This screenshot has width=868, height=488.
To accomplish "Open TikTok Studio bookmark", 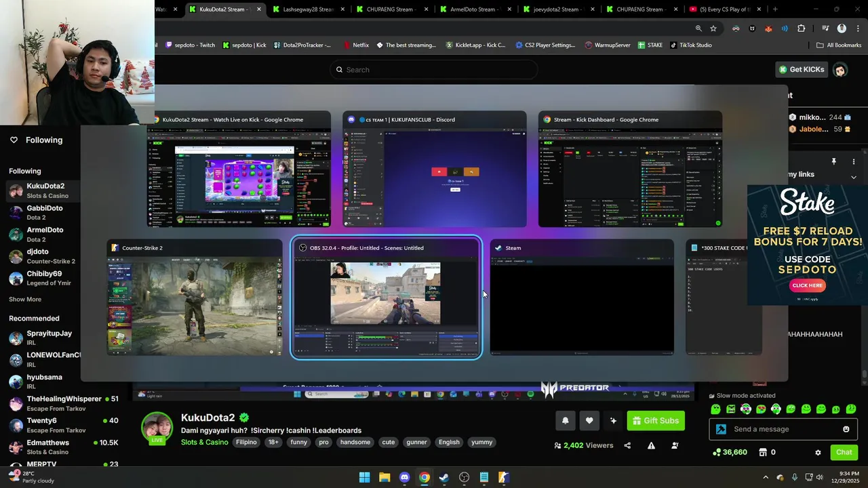I will point(691,45).
